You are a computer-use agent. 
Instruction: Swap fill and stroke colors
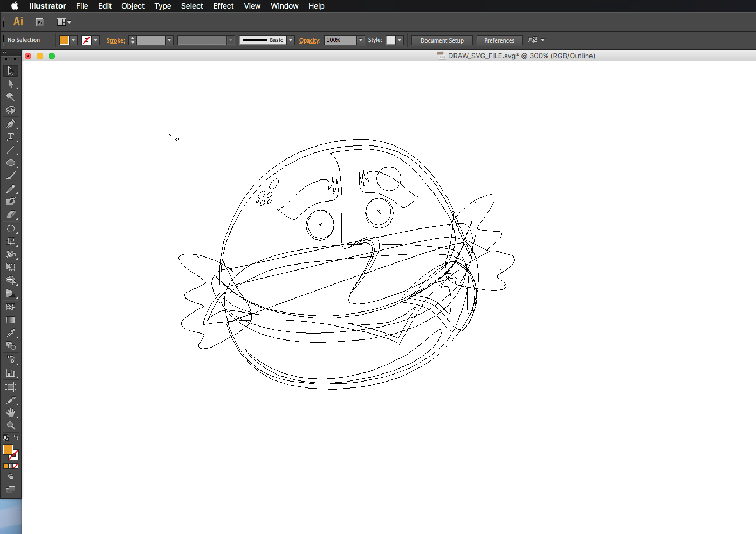pyautogui.click(x=16, y=438)
